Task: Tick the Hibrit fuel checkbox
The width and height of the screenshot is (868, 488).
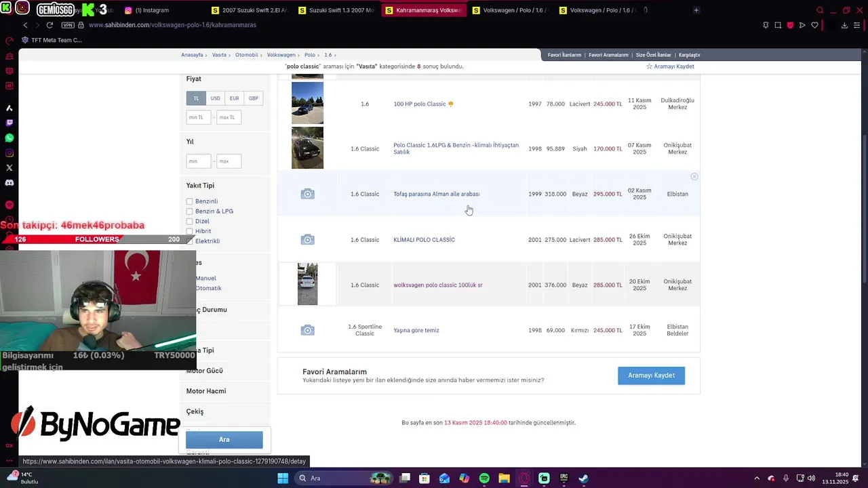Action: [190, 231]
